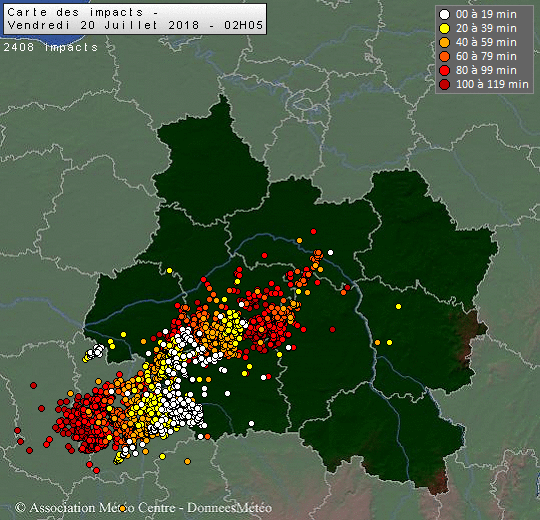Click the isolated white impact near the southern border
540x520 pixels.
251,424
